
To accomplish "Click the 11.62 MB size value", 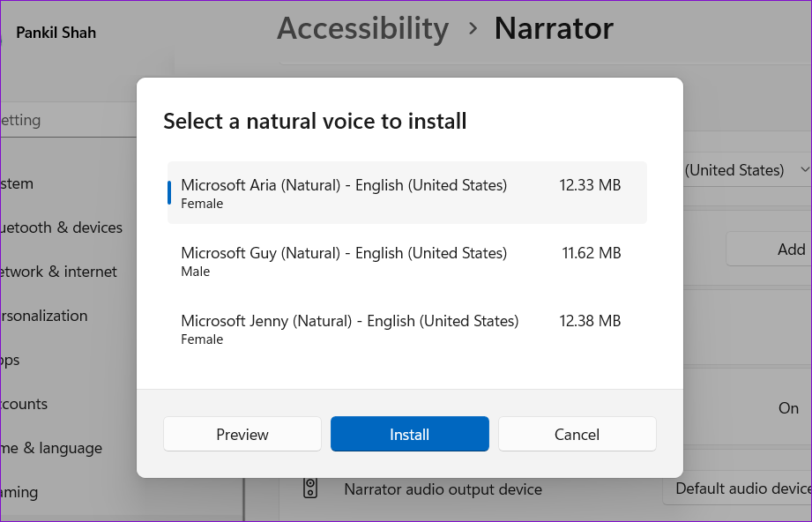I will pos(592,253).
